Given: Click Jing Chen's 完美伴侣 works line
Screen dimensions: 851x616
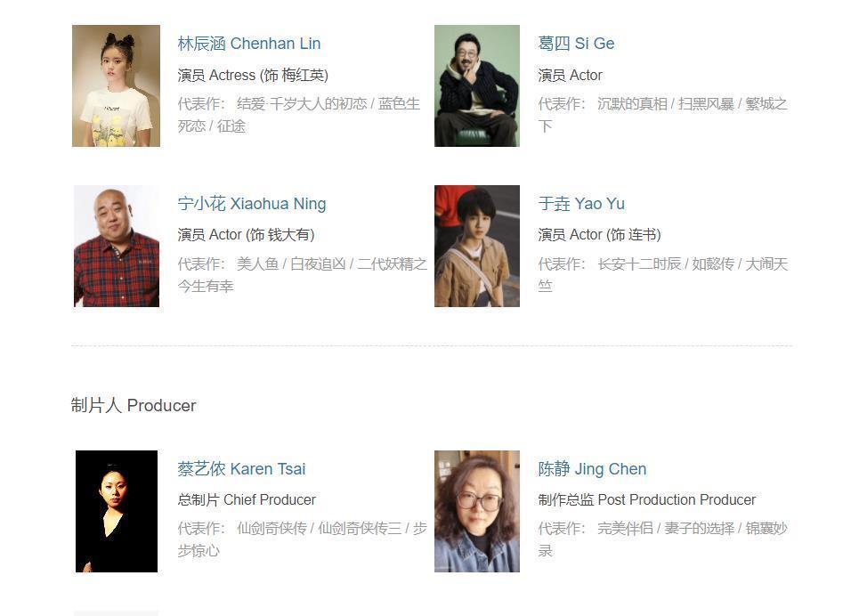Looking at the screenshot, I should pyautogui.click(x=662, y=539).
